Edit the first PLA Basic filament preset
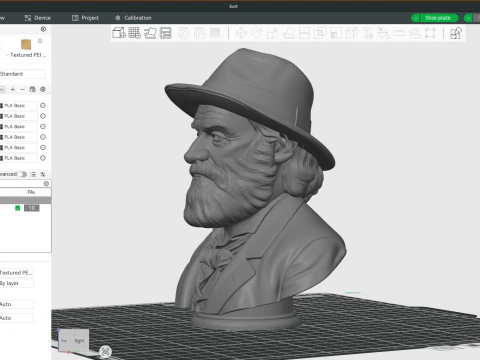This screenshot has width=480, height=360. (43, 105)
